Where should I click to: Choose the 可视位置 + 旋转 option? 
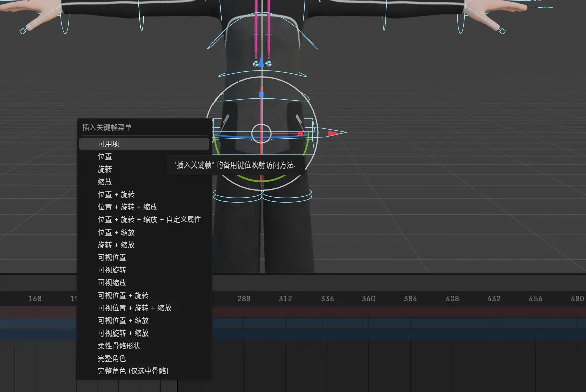(x=144, y=296)
